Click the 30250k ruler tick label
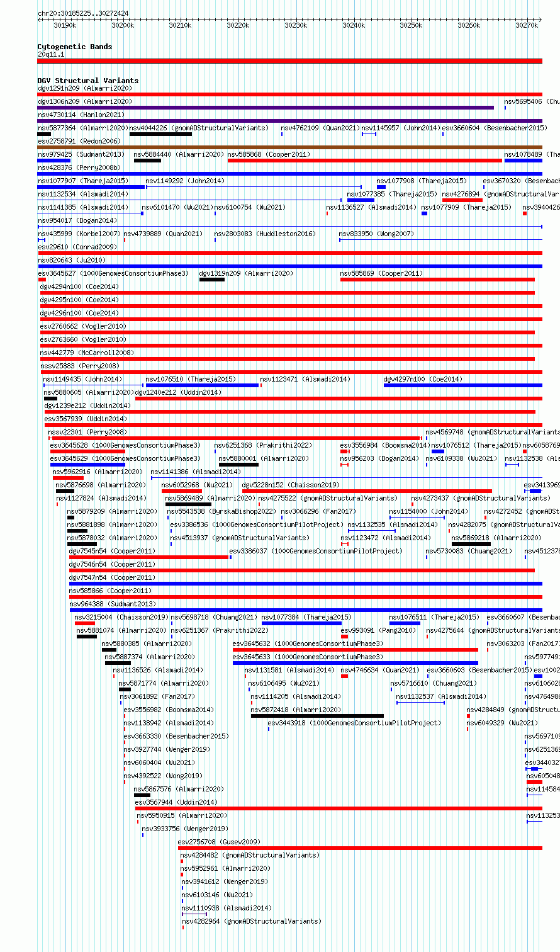 pyautogui.click(x=411, y=25)
